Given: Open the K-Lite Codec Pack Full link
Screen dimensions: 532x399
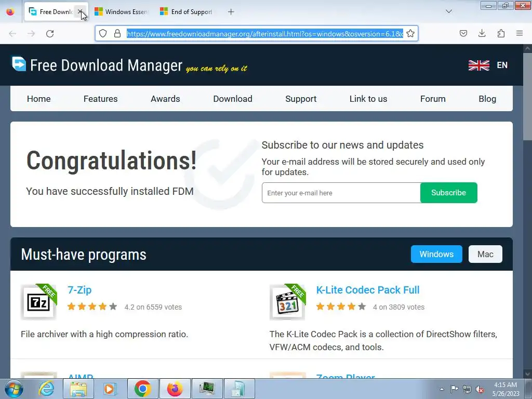Looking at the screenshot, I should 368,290.
